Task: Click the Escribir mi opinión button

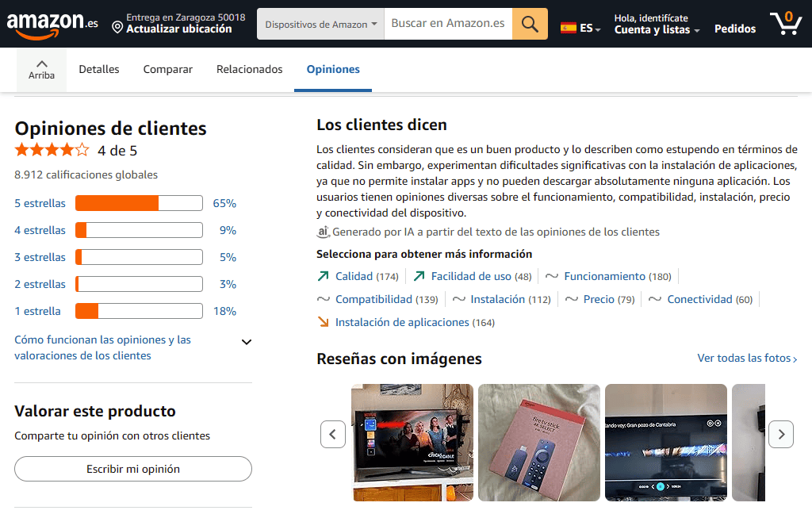Action: tap(133, 469)
